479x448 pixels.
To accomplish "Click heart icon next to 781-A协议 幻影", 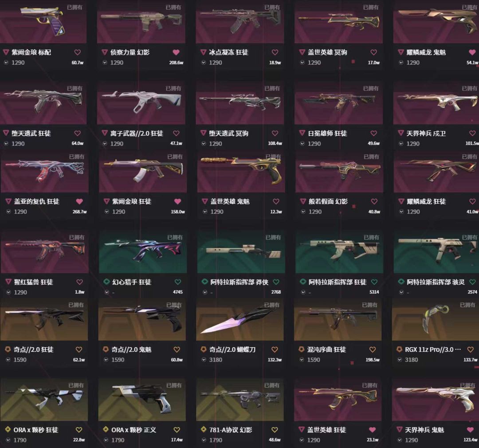I will pyautogui.click(x=275, y=430).
